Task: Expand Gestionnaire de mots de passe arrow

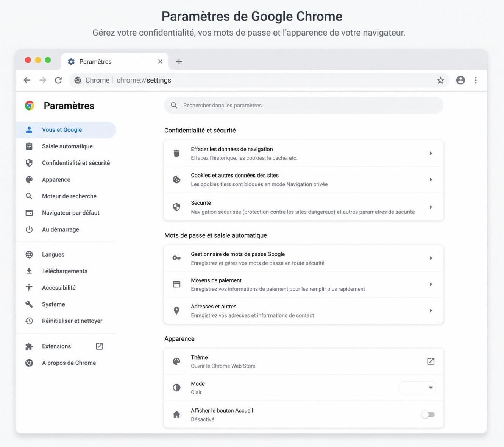Action: tap(431, 258)
